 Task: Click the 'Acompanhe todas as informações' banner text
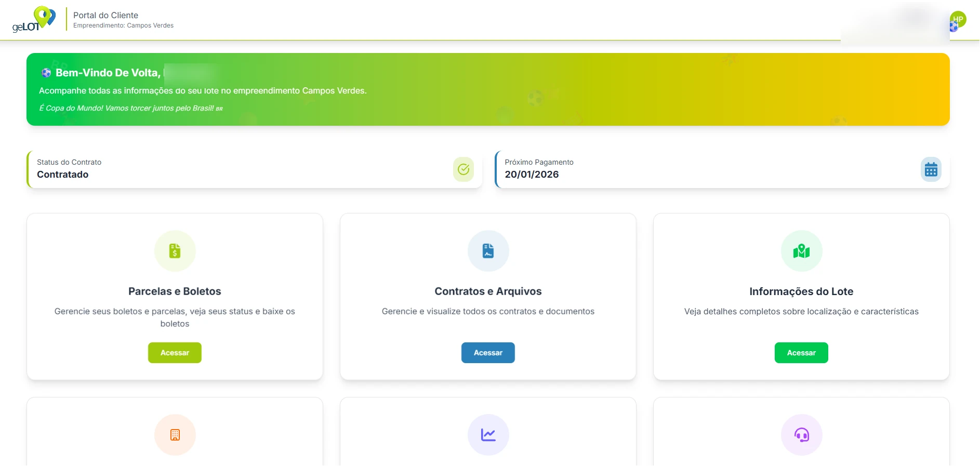pos(203,90)
